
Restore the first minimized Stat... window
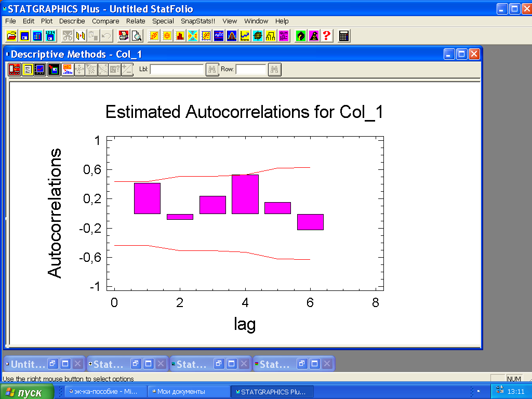coord(136,364)
